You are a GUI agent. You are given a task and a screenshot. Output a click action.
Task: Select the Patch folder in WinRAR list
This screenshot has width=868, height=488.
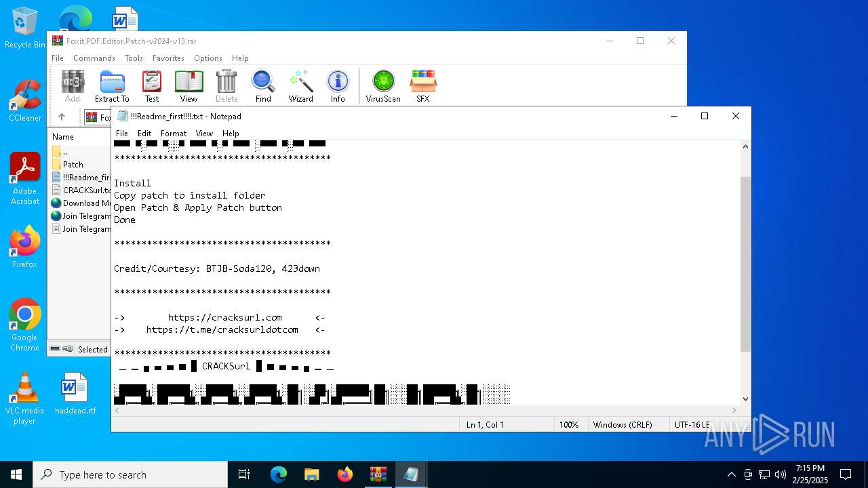click(73, 164)
